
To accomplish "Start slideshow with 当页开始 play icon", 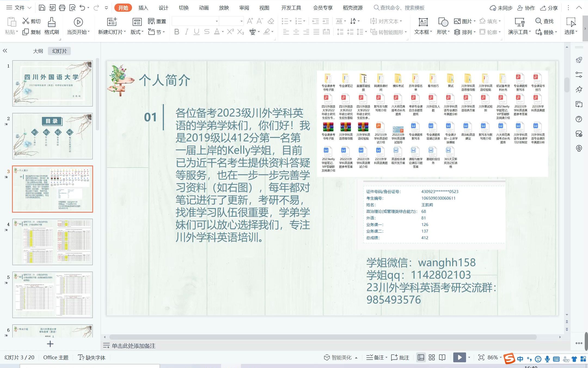I will (x=78, y=22).
